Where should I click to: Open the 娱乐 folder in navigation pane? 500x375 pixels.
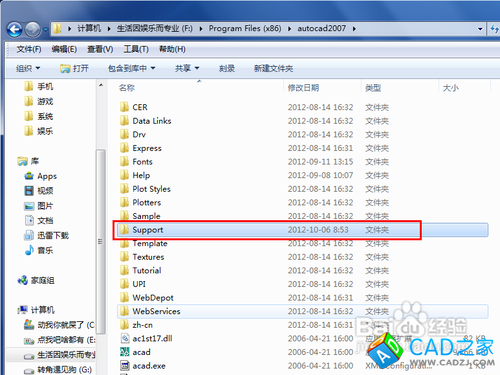pyautogui.click(x=39, y=131)
